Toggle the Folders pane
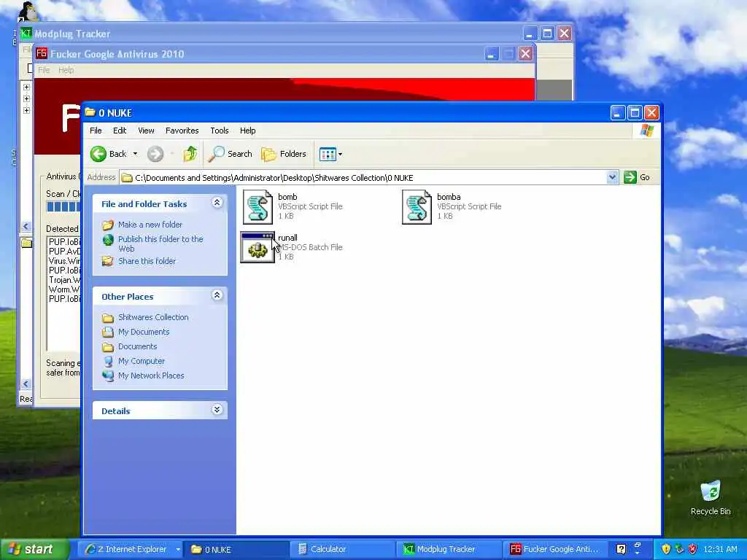747x560 pixels. (x=284, y=154)
